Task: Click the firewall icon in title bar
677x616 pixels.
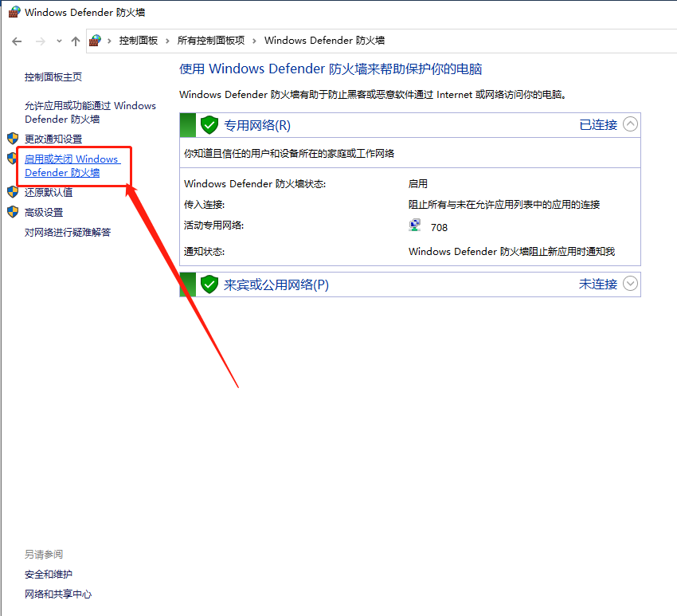Action: point(14,12)
